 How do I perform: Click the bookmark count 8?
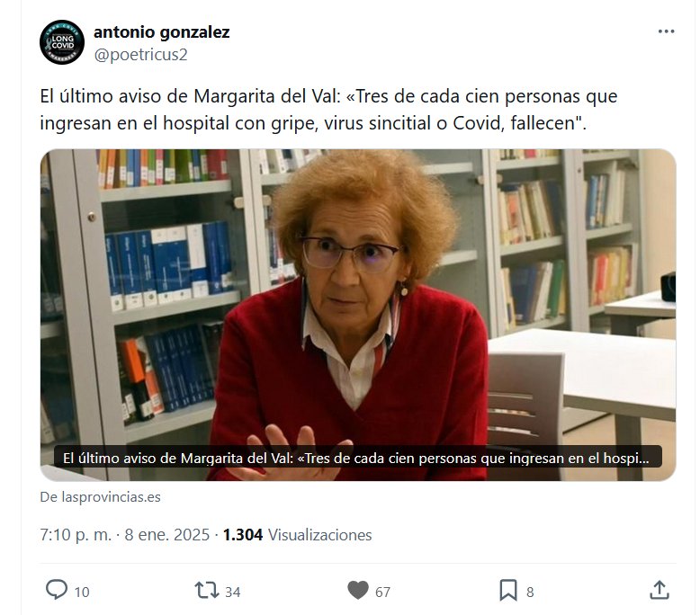point(530,593)
